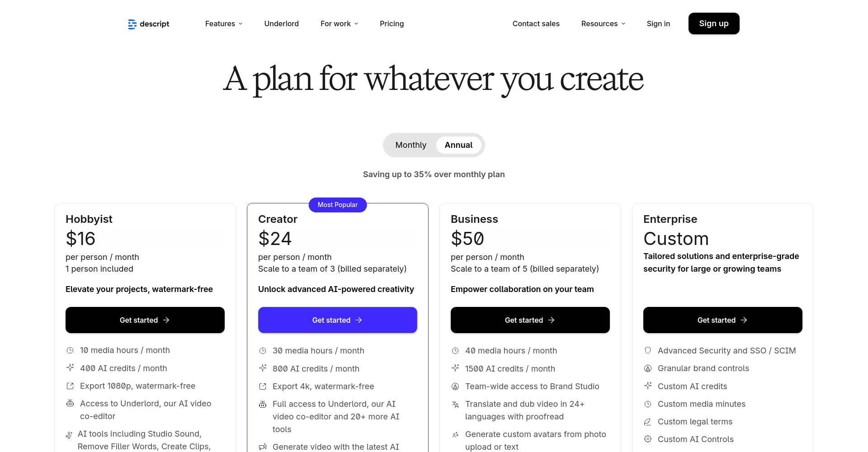Go to the Pricing page
Image resolution: width=868 pixels, height=452 pixels.
click(392, 24)
